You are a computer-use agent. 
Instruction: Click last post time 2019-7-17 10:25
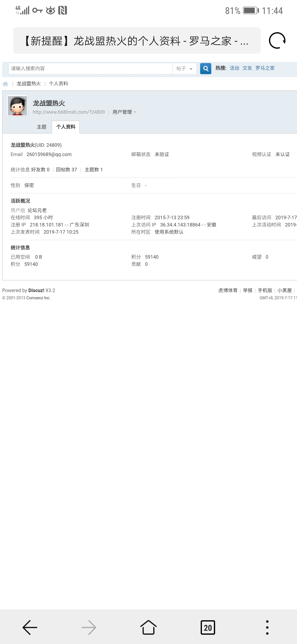[x=61, y=232]
